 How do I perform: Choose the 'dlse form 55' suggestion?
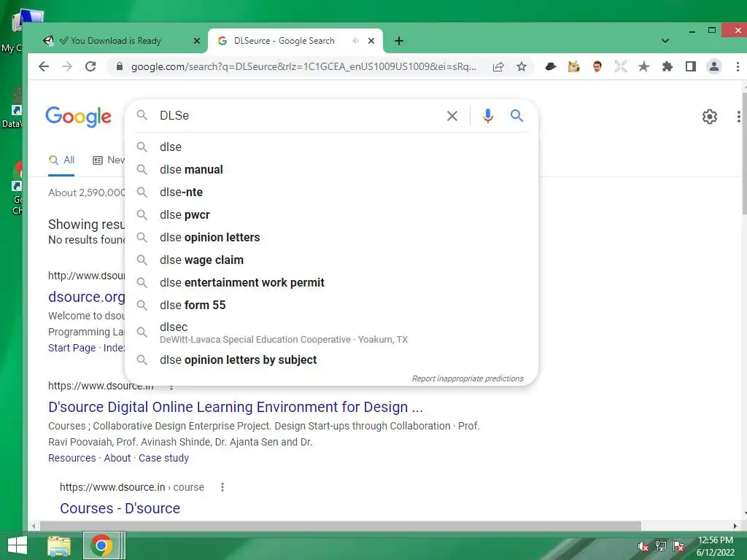(x=331, y=306)
